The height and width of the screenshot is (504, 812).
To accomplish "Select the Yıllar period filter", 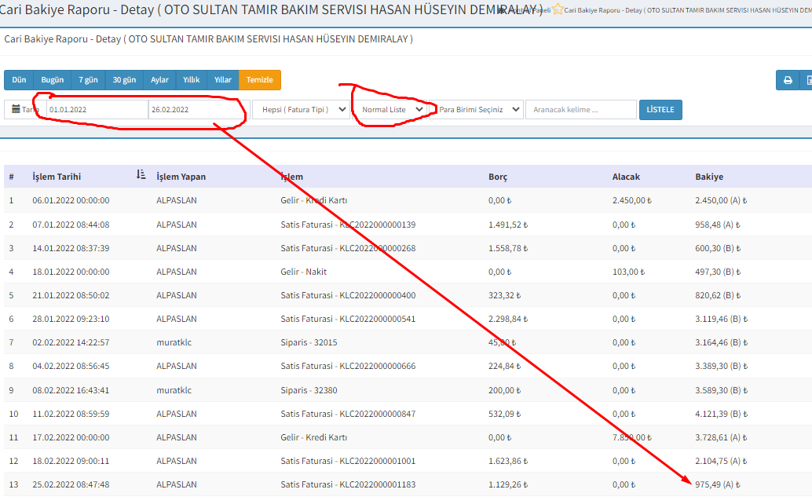I will click(x=223, y=80).
